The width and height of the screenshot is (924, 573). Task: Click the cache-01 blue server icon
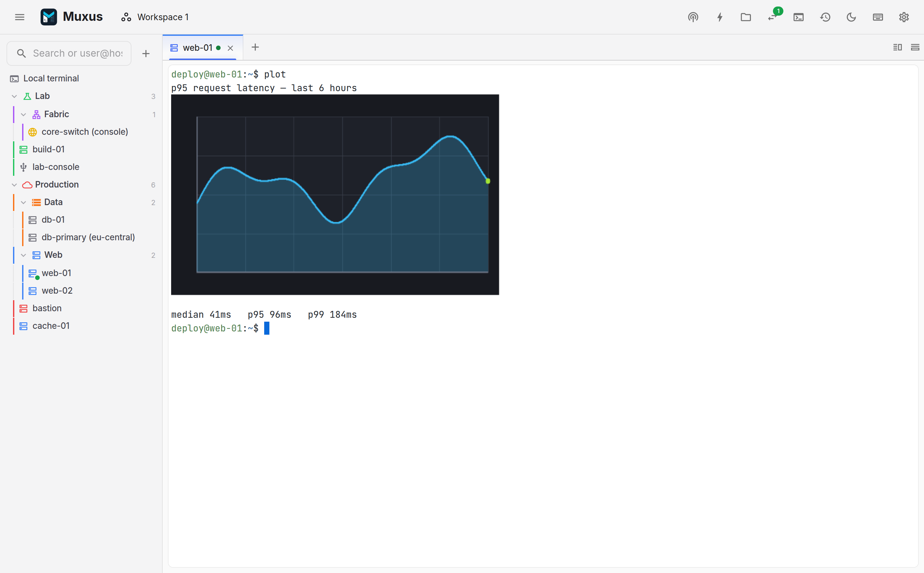point(23,326)
